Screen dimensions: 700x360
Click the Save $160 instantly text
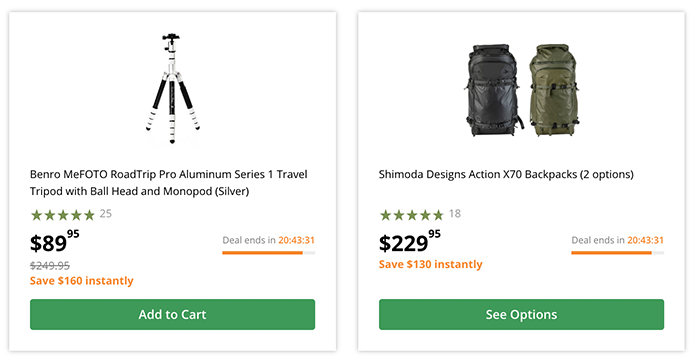point(82,281)
